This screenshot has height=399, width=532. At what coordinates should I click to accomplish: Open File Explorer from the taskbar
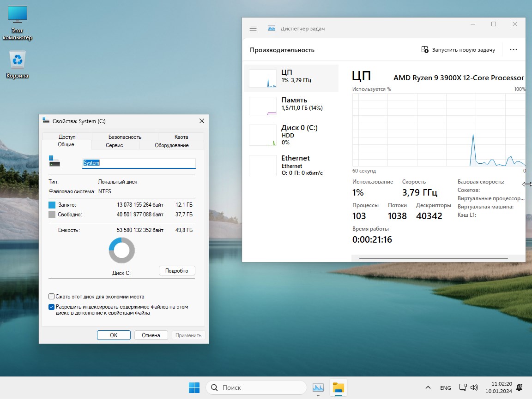pyautogui.click(x=339, y=388)
